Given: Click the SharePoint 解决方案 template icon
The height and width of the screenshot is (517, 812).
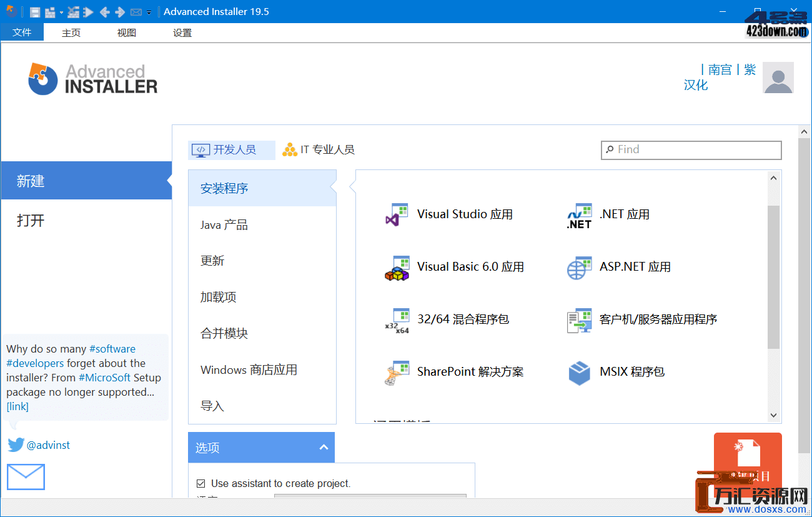Looking at the screenshot, I should point(397,373).
